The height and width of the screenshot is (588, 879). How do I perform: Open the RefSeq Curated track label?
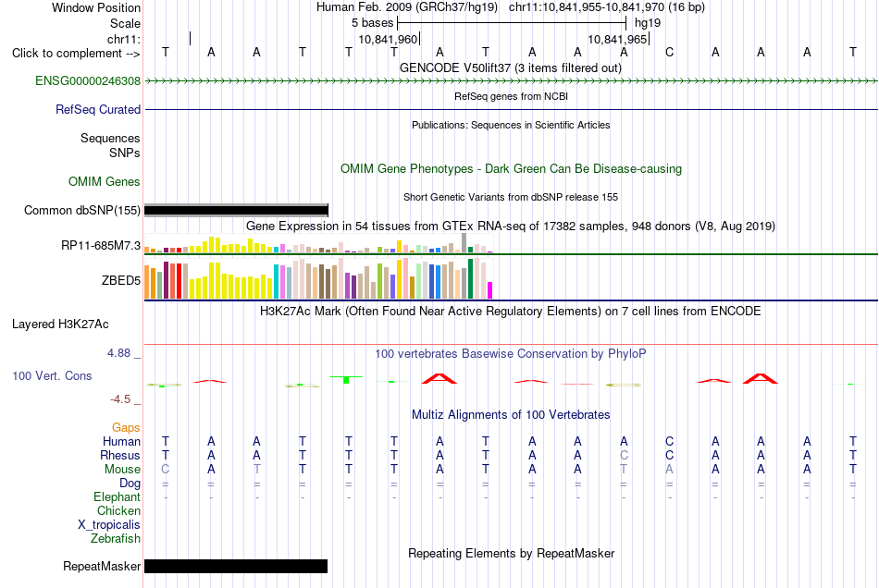tap(98, 109)
